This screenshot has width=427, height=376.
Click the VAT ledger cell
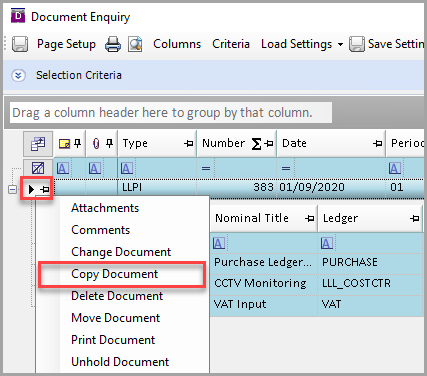point(371,304)
